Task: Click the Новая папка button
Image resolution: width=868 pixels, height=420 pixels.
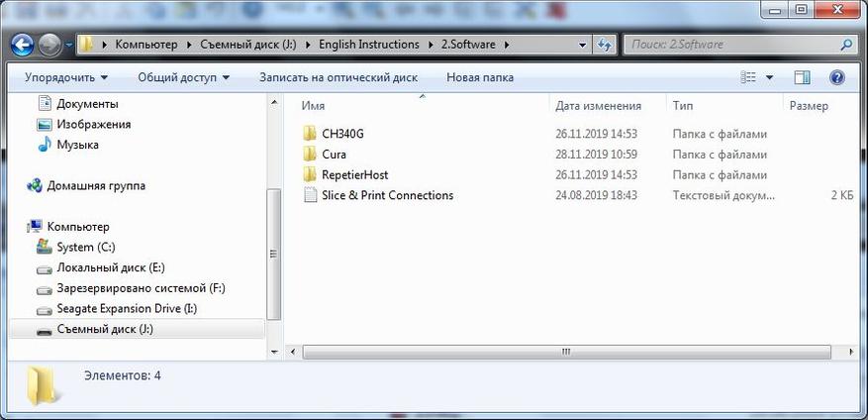Action: tap(480, 77)
